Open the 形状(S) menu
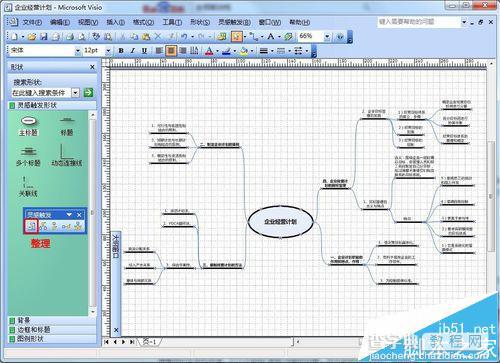Image resolution: width=500 pixels, height=363 pixels. 200,22
